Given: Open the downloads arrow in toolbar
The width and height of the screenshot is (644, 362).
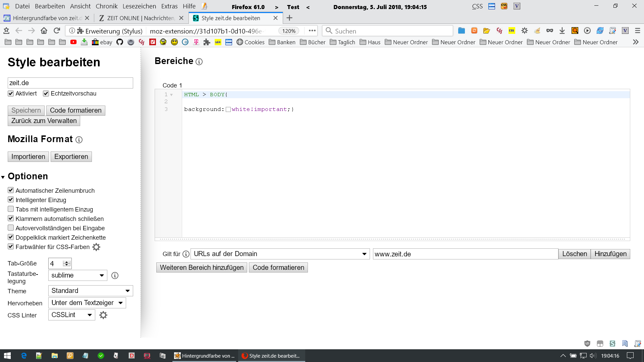Looking at the screenshot, I should [x=562, y=31].
